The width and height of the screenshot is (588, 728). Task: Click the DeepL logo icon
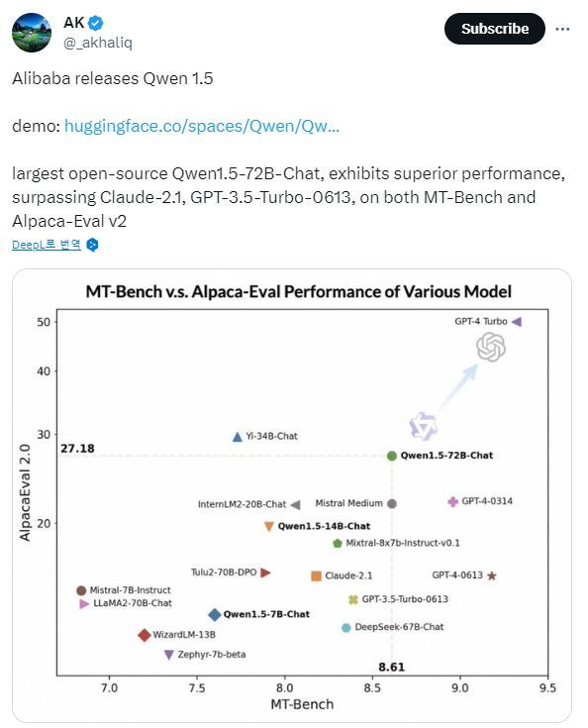92,245
